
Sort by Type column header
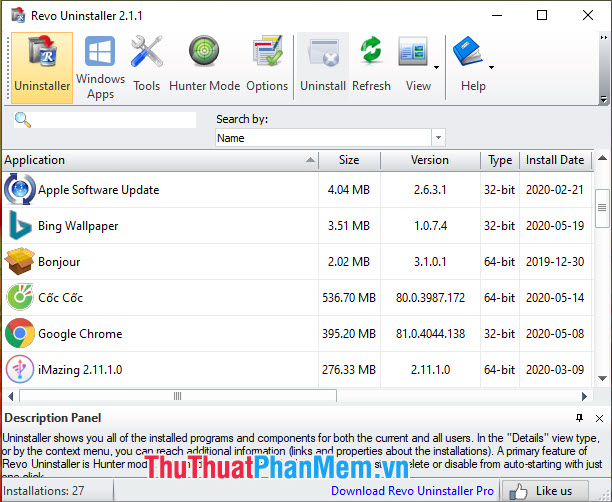click(x=500, y=160)
